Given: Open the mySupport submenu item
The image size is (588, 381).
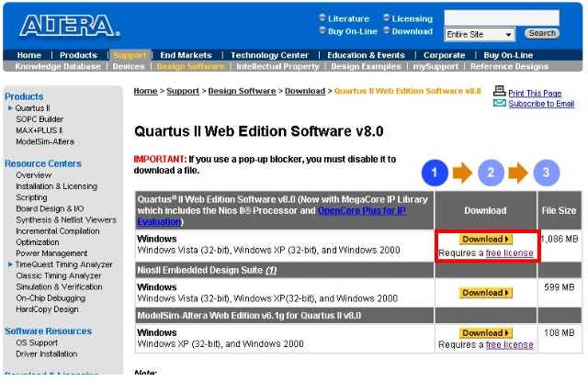Looking at the screenshot, I should click(435, 66).
